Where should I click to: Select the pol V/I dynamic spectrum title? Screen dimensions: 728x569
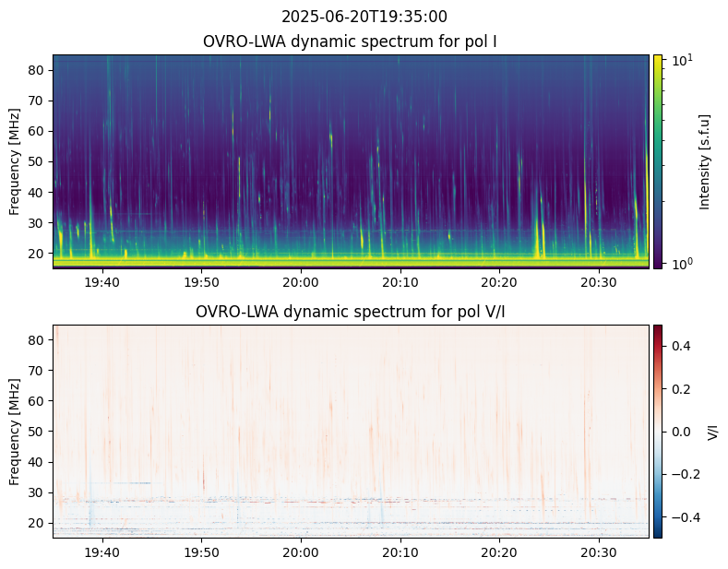point(352,312)
